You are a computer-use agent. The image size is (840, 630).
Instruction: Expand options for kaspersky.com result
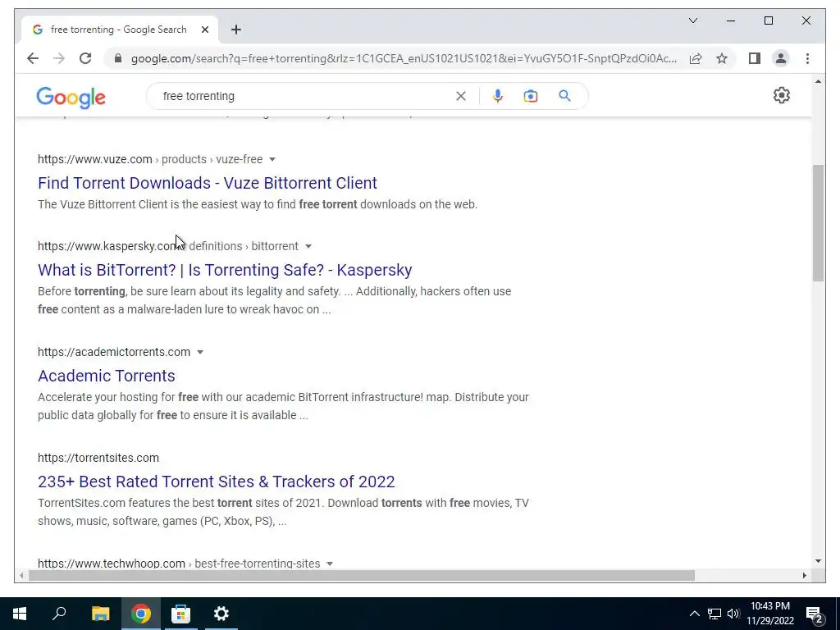click(308, 246)
